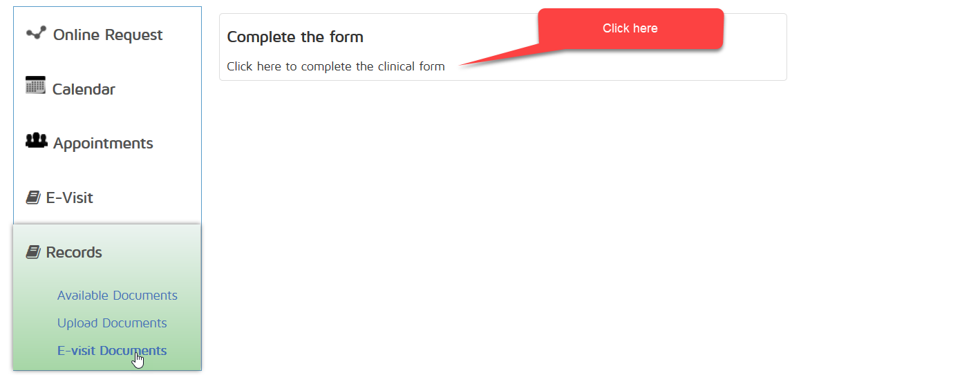Click the Appointments people group icon
The image size is (980, 375).
36,141
